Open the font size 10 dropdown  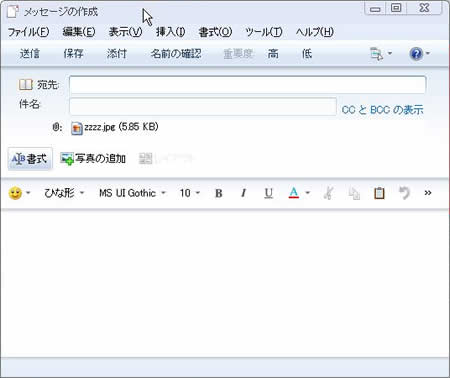point(190,193)
